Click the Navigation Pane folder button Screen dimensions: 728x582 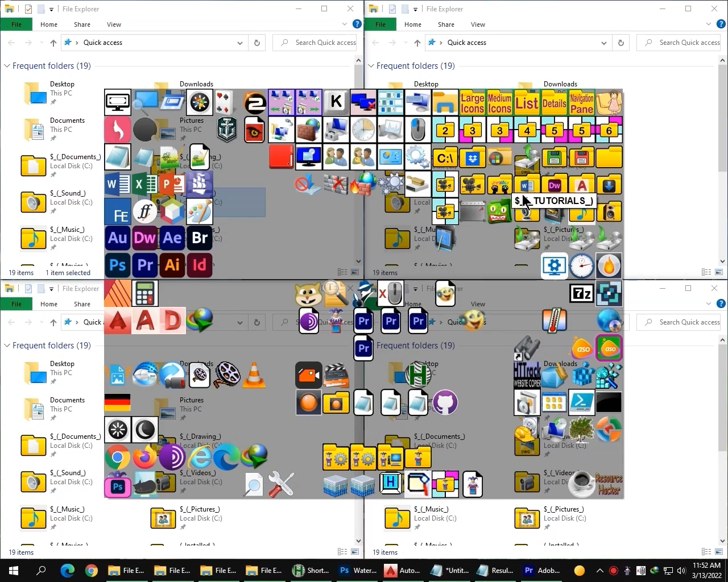582,102
